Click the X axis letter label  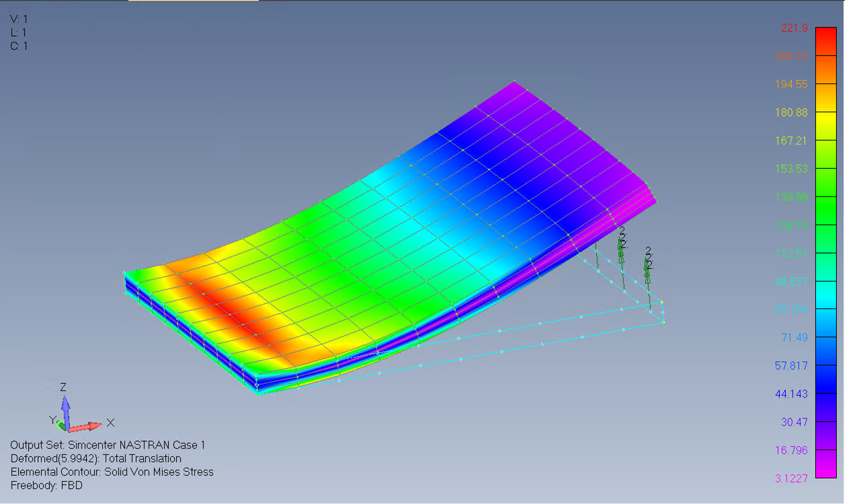tap(110, 423)
